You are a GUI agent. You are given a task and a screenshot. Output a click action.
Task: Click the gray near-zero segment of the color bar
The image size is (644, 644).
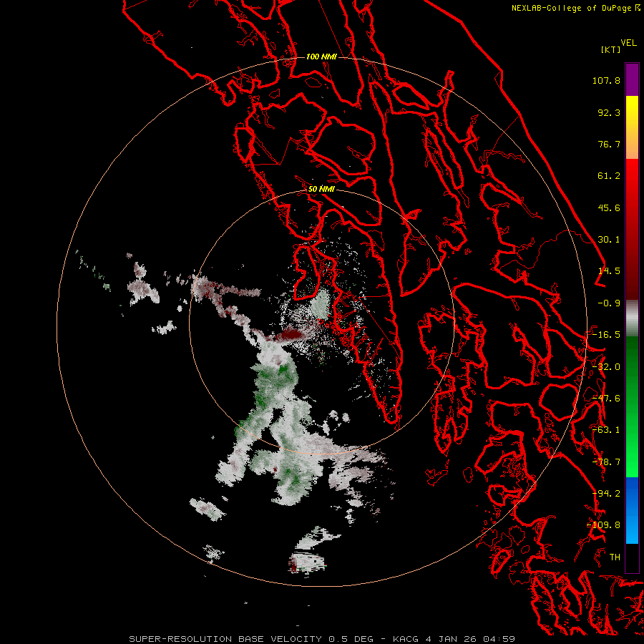[632, 318]
